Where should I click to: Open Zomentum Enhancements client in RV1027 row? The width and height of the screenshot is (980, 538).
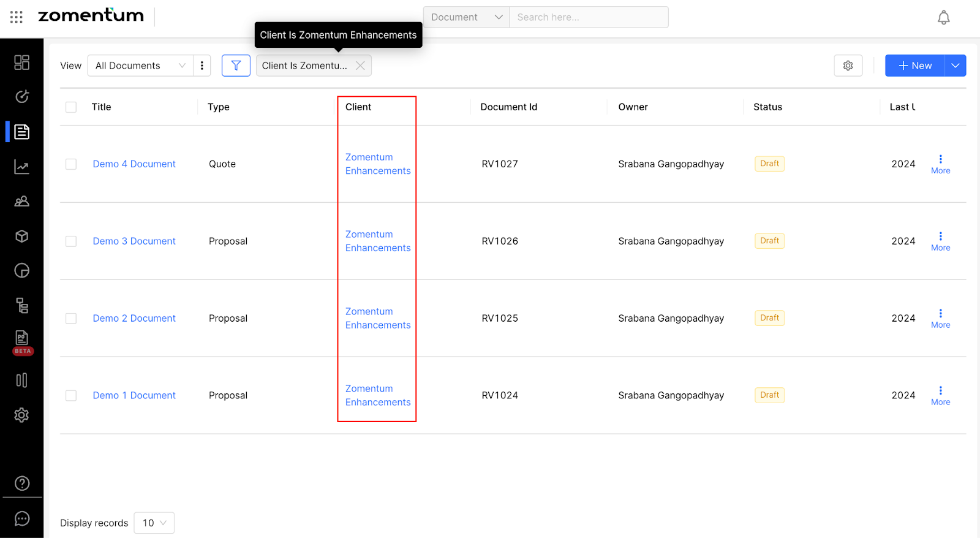(x=378, y=164)
